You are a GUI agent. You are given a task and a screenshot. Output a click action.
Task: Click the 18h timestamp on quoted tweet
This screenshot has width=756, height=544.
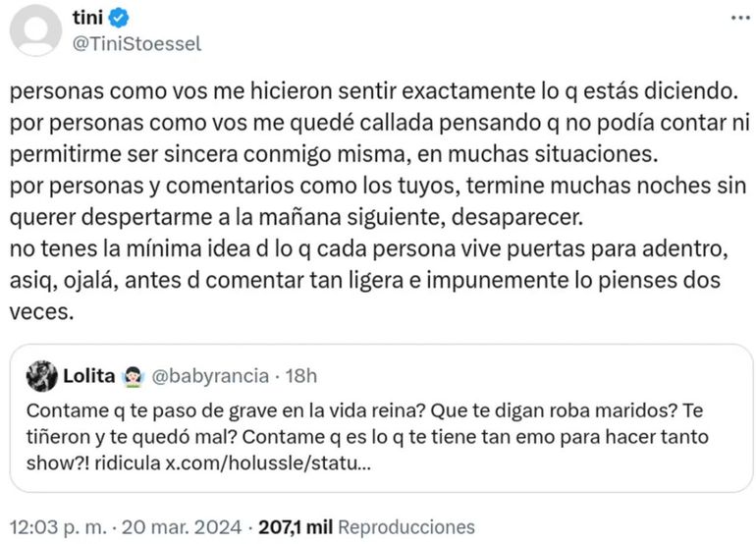coord(298,376)
